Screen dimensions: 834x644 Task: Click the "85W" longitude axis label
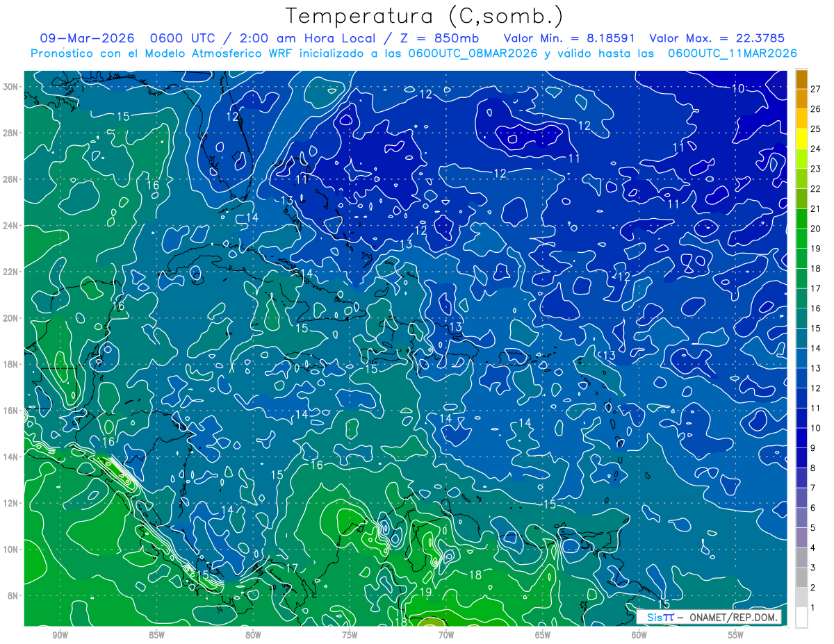click(x=156, y=634)
